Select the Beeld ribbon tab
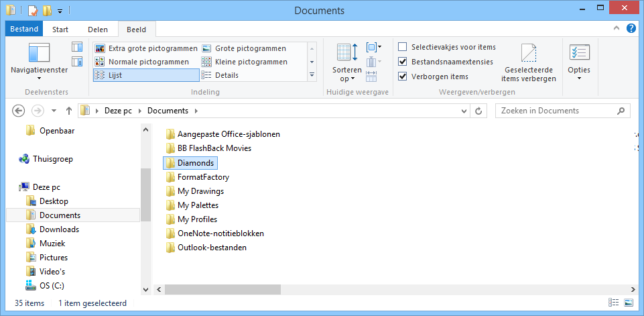Image resolution: width=644 pixels, height=316 pixels. [136, 30]
